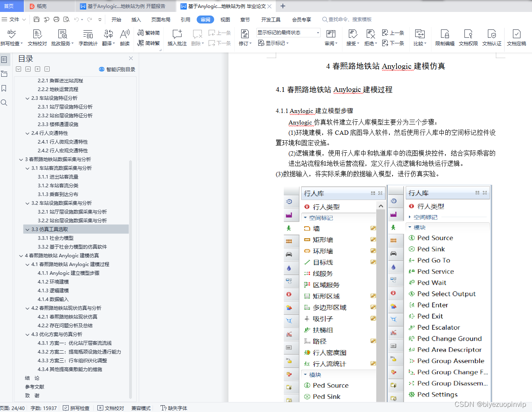Select 4.1.2 环境建模 in the outline

(54, 282)
